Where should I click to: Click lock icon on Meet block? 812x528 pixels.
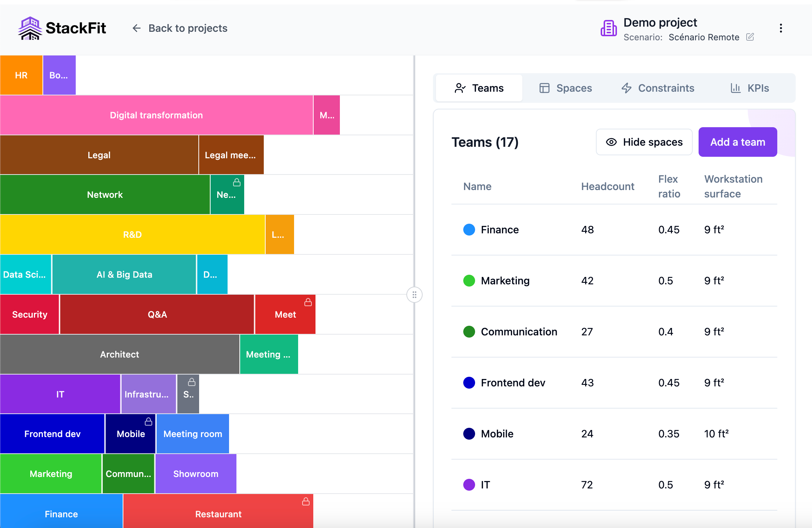pyautogui.click(x=308, y=302)
